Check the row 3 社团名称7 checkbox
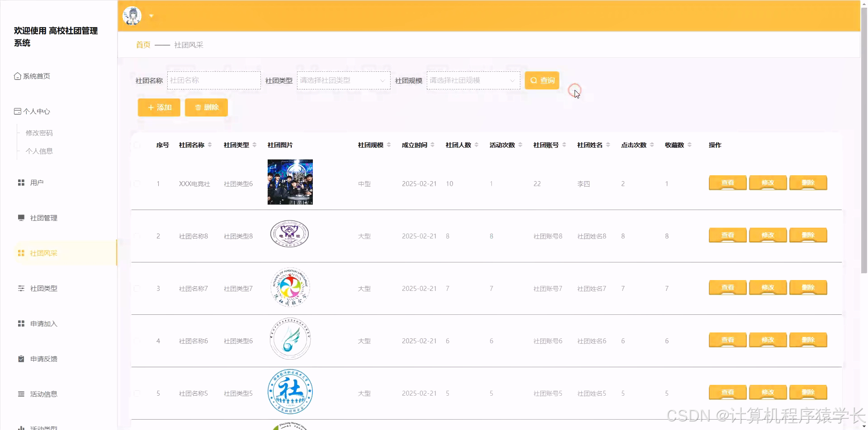Viewport: 868px width, 430px height. coord(137,289)
